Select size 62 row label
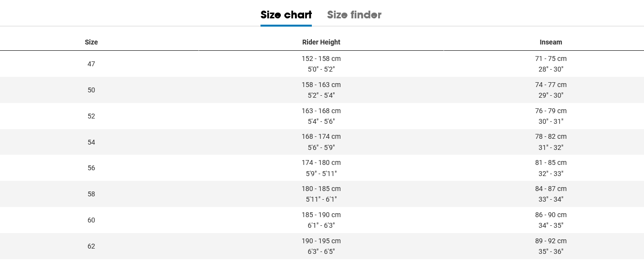The width and height of the screenshot is (644, 265). (91, 246)
